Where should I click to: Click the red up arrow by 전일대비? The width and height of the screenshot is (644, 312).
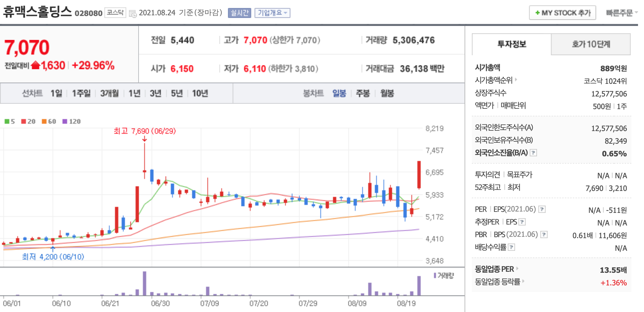(x=36, y=66)
